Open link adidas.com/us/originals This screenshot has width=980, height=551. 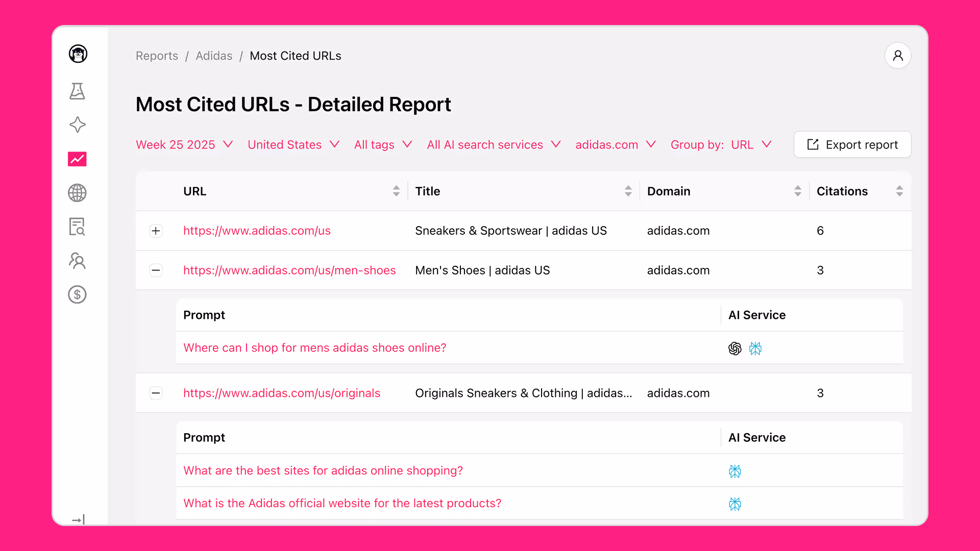282,393
